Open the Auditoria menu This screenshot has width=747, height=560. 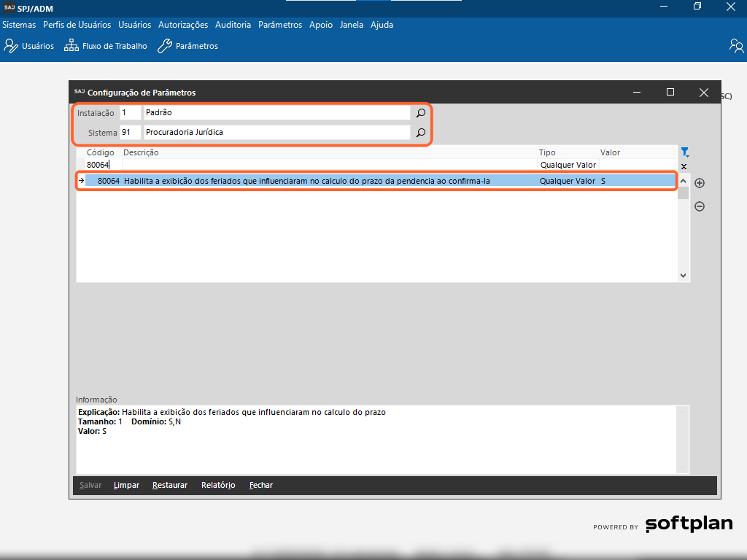point(233,25)
